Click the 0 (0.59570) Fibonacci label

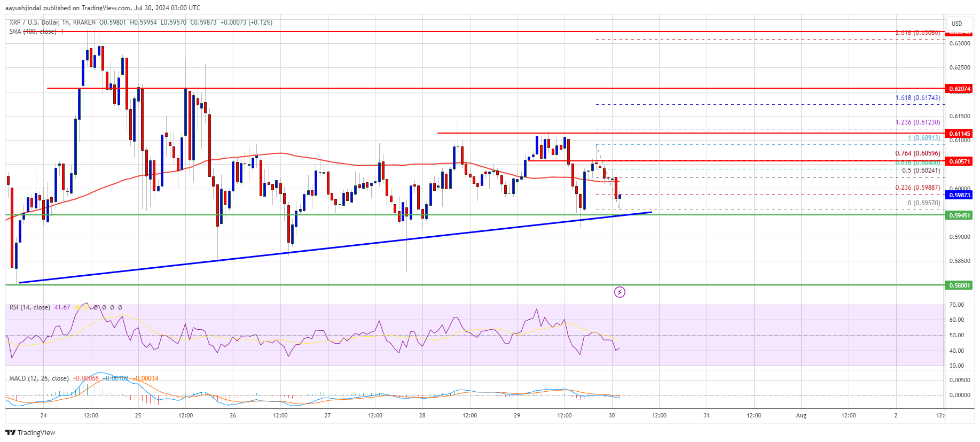coord(924,203)
